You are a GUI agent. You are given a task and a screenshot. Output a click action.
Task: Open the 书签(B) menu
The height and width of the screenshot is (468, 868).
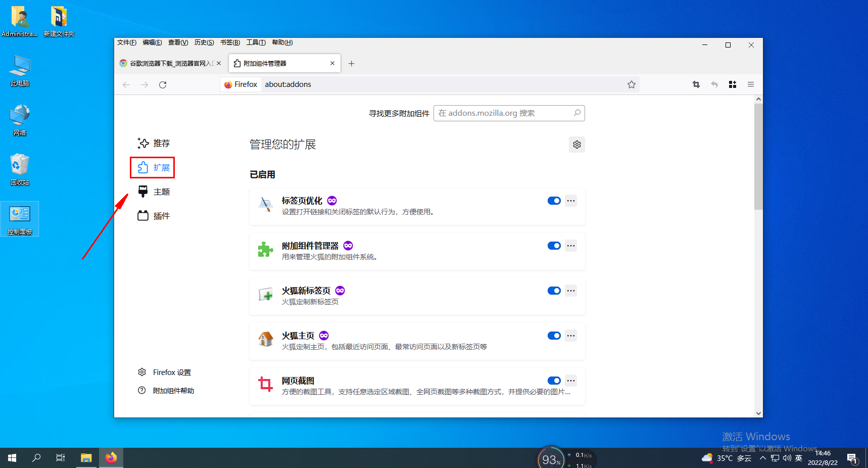pyautogui.click(x=230, y=42)
